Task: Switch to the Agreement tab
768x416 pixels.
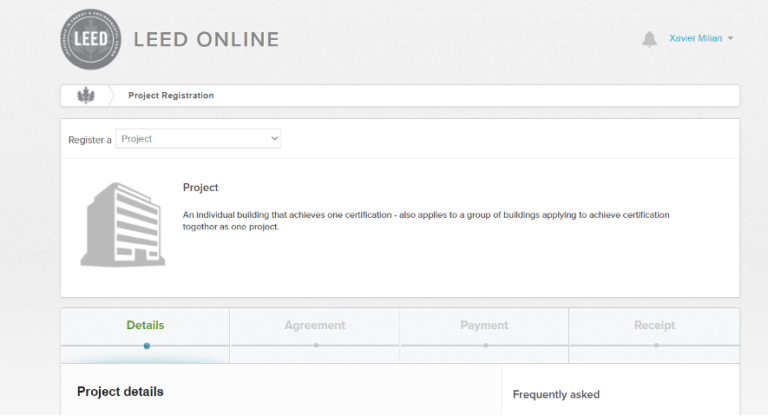Action: pos(315,326)
